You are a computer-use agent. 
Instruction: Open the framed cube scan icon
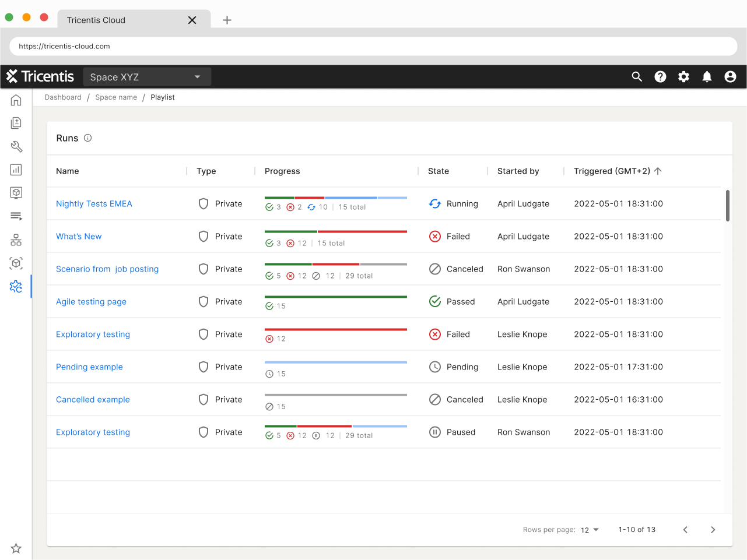(16, 263)
